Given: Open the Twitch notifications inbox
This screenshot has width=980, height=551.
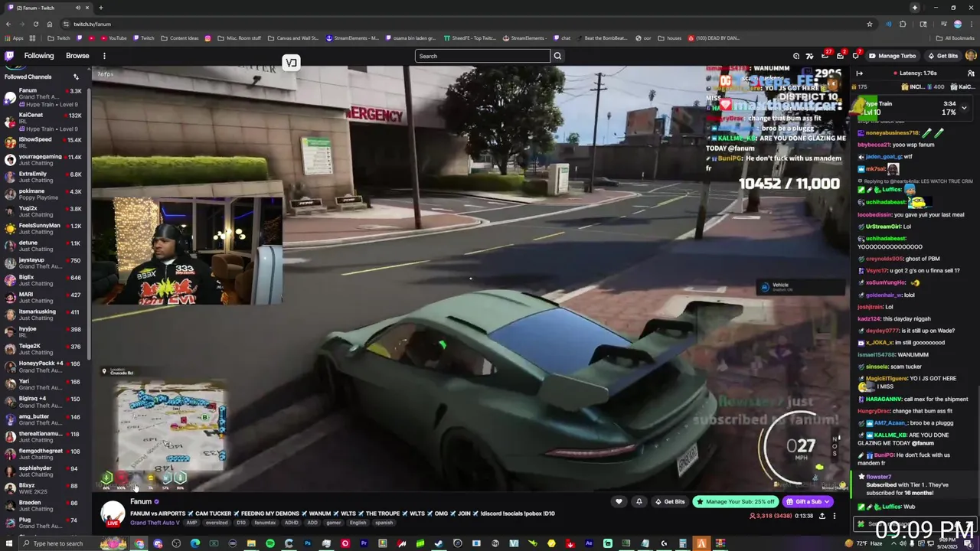Looking at the screenshot, I should 841,56.
